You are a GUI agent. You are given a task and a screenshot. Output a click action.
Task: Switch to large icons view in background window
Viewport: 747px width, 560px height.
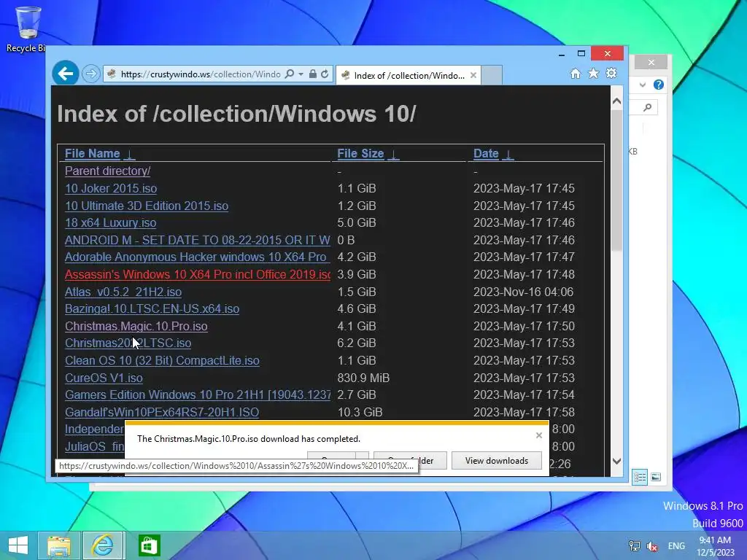(x=656, y=477)
